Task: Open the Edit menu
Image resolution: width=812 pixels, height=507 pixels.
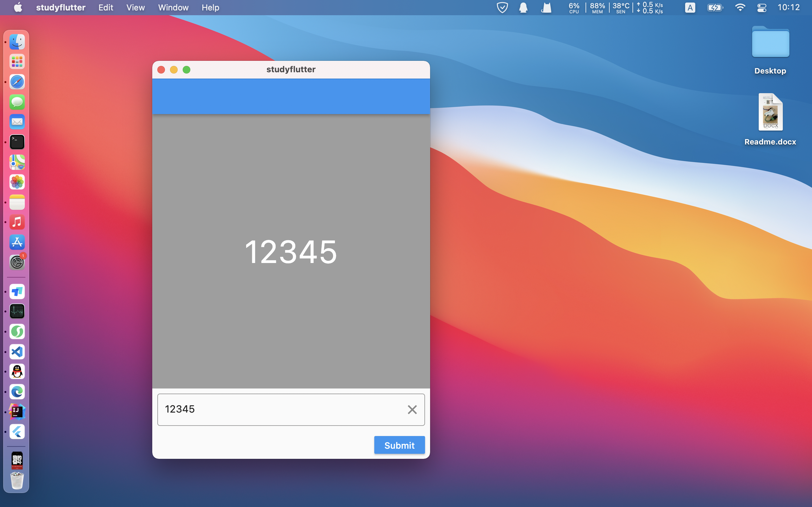Action: 105,7
